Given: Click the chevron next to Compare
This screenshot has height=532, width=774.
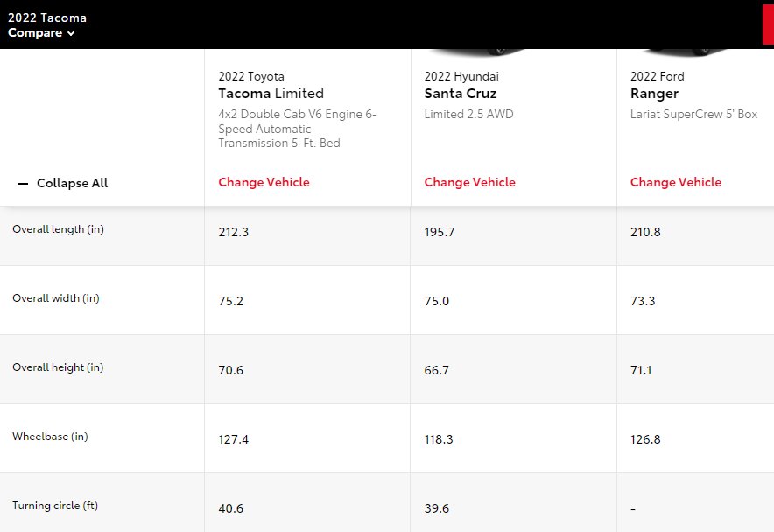Looking at the screenshot, I should tap(71, 33).
